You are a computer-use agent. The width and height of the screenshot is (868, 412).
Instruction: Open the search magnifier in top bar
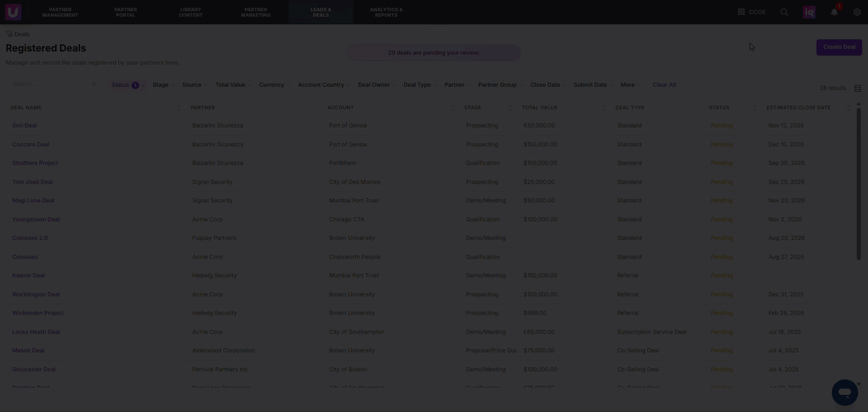pyautogui.click(x=784, y=12)
